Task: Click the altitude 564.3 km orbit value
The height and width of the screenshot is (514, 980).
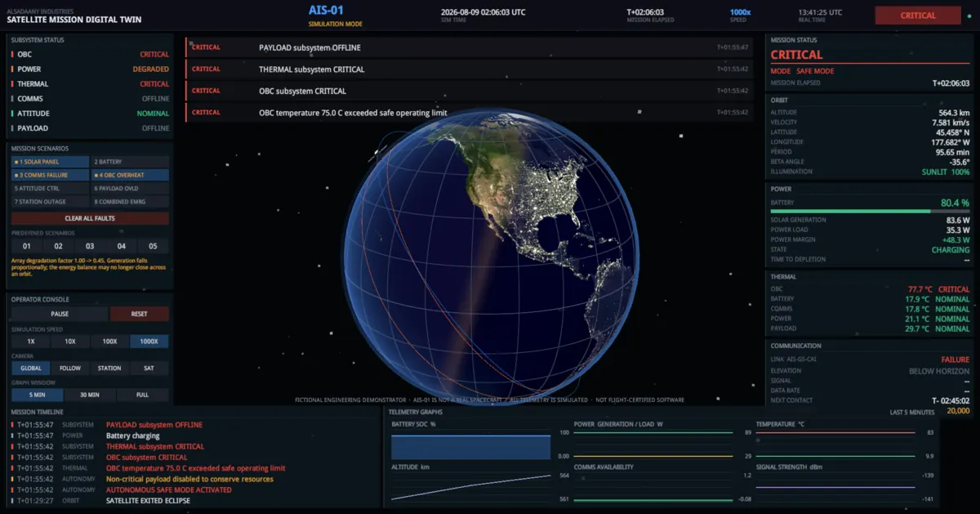Action: [954, 113]
